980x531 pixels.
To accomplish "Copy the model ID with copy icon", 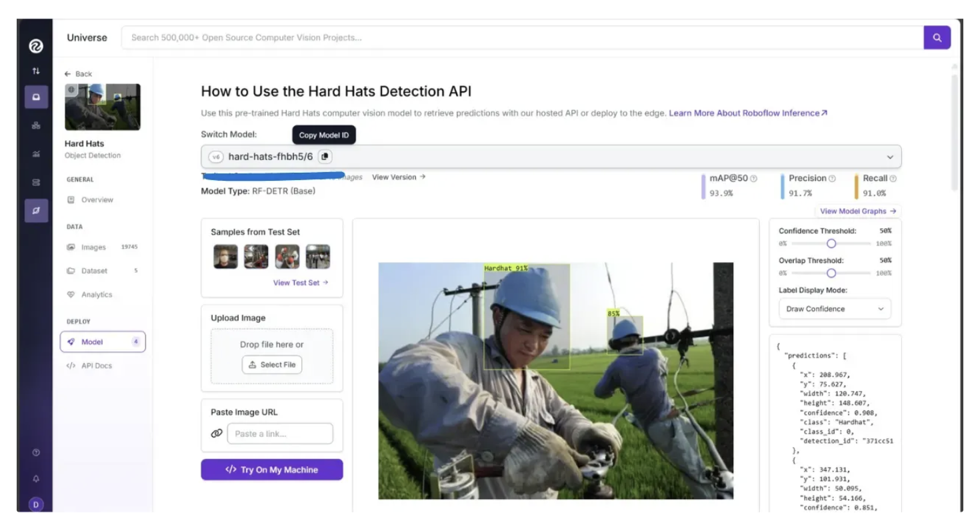I will [325, 156].
